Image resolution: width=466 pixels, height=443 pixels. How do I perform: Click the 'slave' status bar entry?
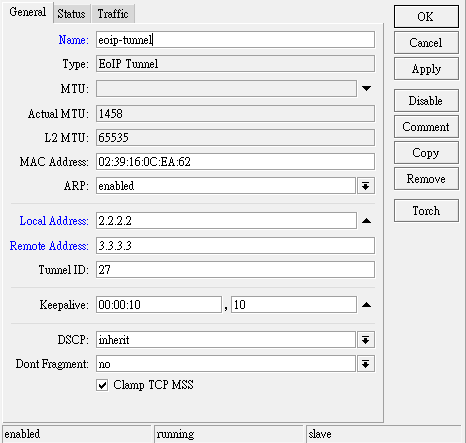click(385, 434)
